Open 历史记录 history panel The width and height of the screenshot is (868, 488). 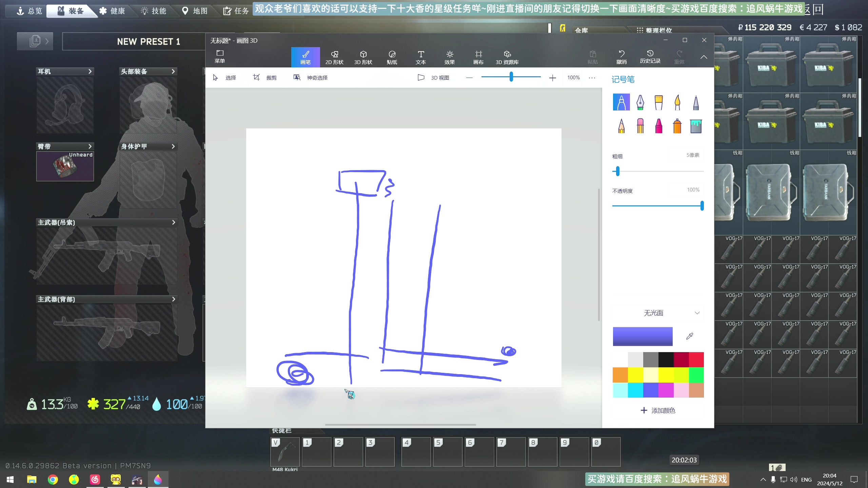point(650,57)
